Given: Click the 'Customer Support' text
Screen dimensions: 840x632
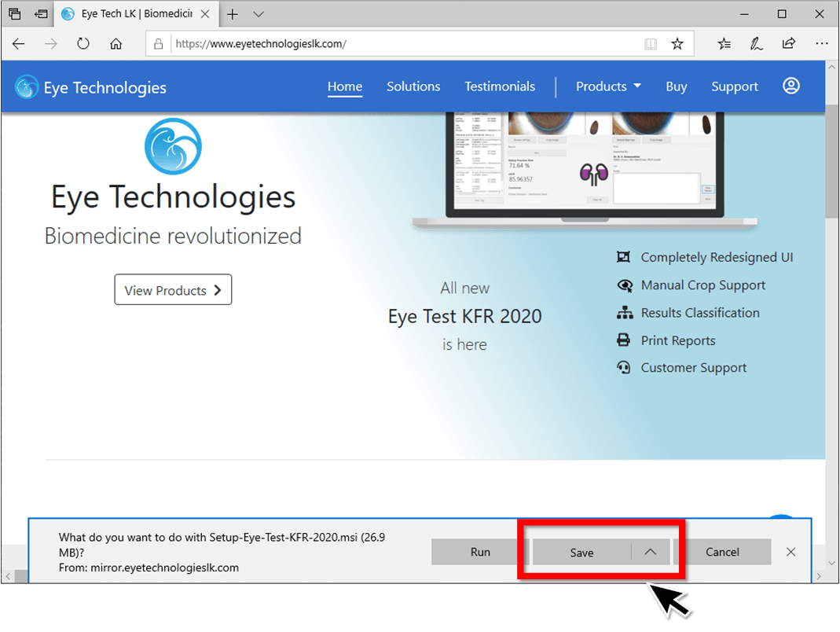Looking at the screenshot, I should 694,368.
